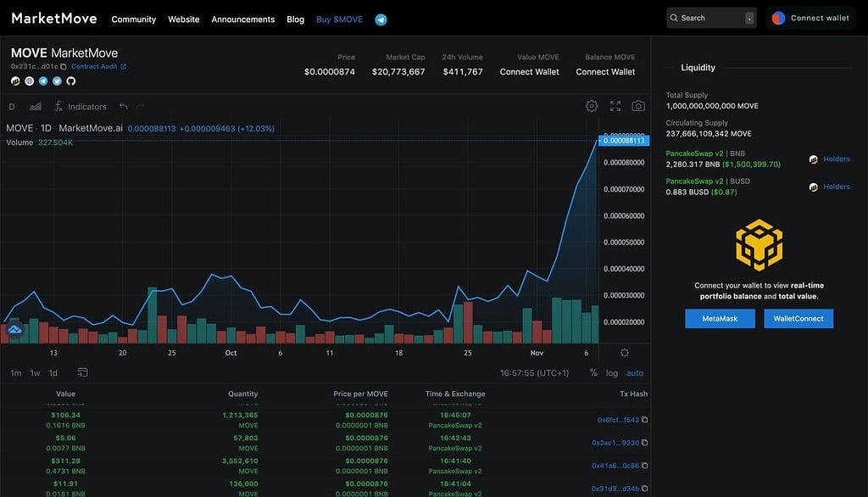Screen dimensions: 868x497
Task: Click the BUSD holders icon
Action: (813, 187)
